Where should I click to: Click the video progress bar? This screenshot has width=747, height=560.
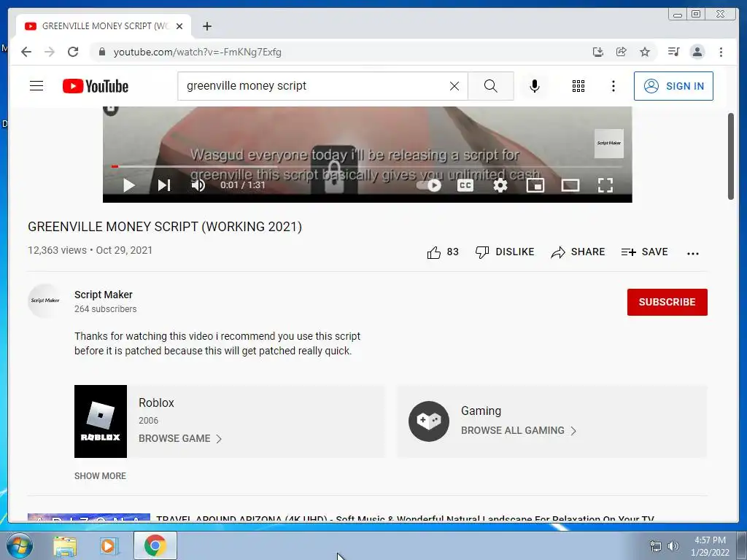[x=368, y=166]
